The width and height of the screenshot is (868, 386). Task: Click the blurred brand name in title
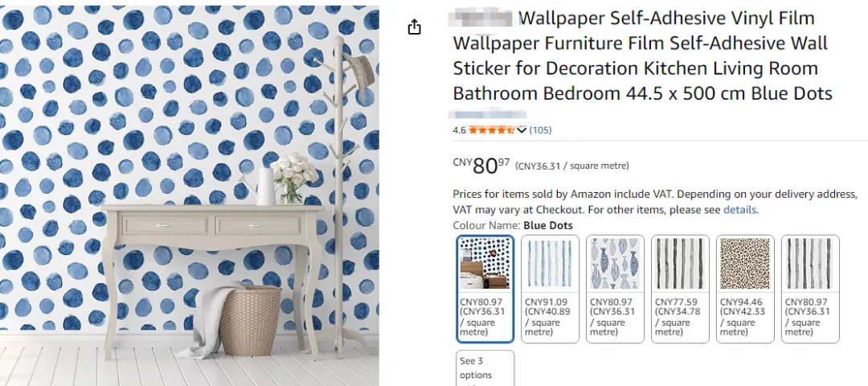pyautogui.click(x=483, y=18)
